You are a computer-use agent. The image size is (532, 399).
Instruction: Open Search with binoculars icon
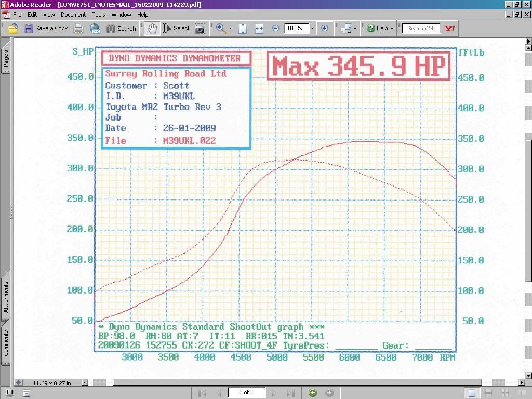(x=121, y=29)
